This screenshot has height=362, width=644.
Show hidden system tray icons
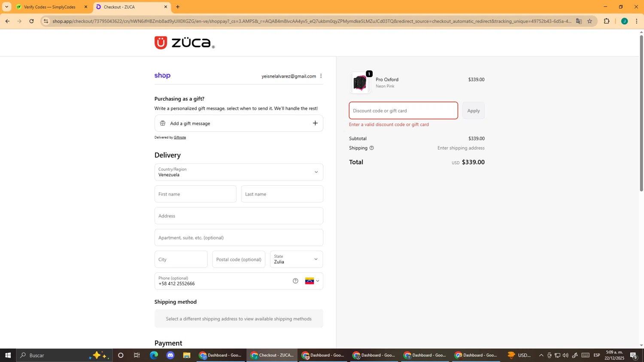click(x=541, y=355)
